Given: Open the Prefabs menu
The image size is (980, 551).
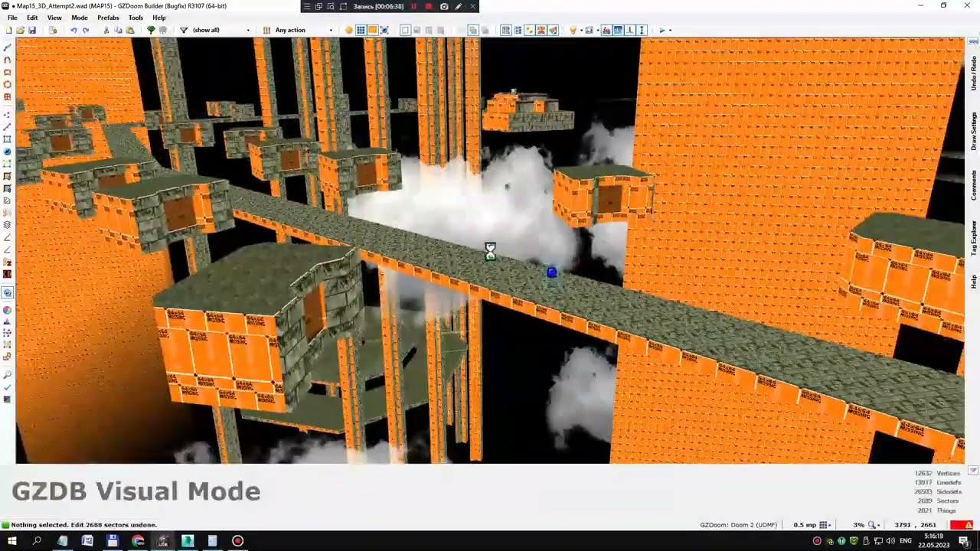Looking at the screenshot, I should click(108, 18).
